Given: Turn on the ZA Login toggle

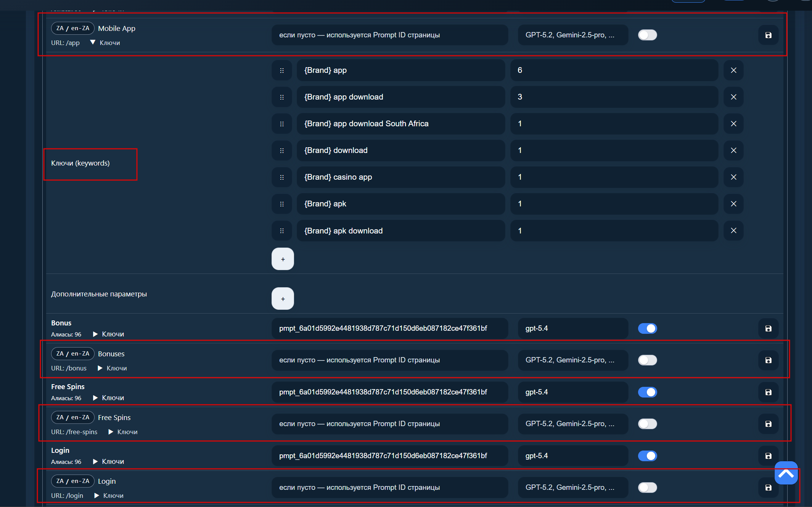Looking at the screenshot, I should pyautogui.click(x=647, y=488).
